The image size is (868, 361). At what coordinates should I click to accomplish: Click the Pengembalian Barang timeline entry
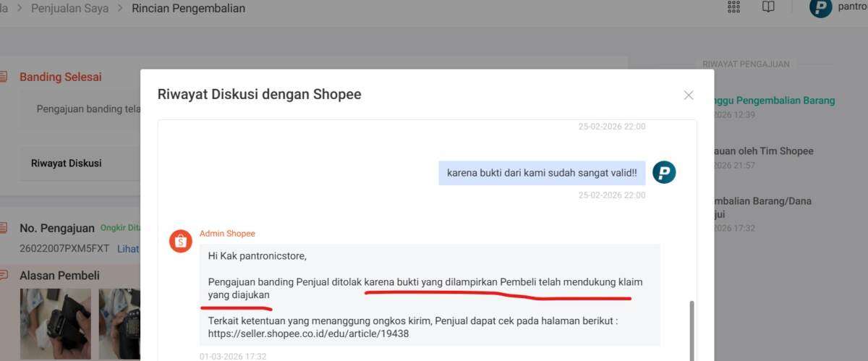[771, 101]
